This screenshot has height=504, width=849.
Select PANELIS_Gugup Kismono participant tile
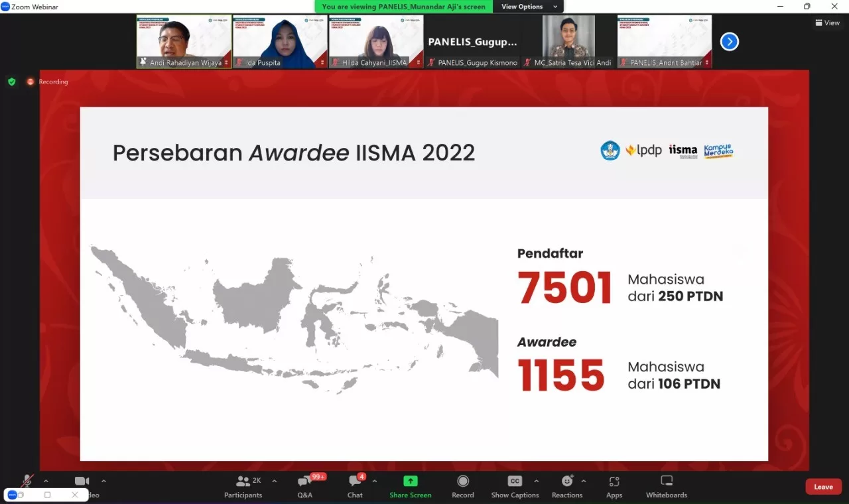(472, 41)
